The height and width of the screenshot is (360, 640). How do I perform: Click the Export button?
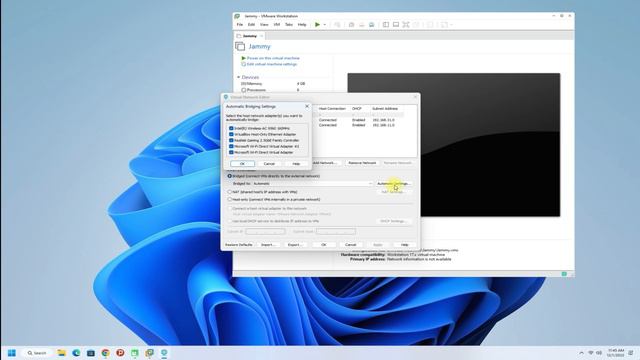coord(295,244)
